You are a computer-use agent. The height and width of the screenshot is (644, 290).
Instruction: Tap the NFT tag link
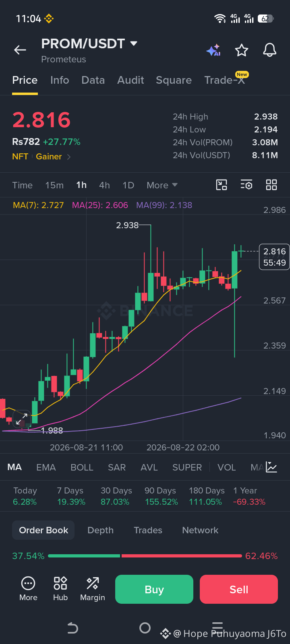20,157
